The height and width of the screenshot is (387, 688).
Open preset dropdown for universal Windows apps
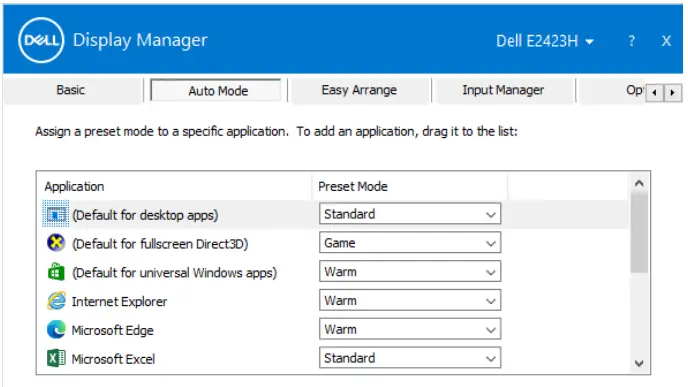coord(410,272)
